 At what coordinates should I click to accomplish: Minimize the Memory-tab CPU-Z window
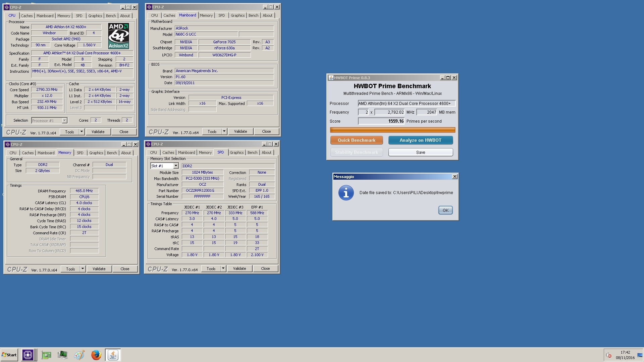(123, 144)
